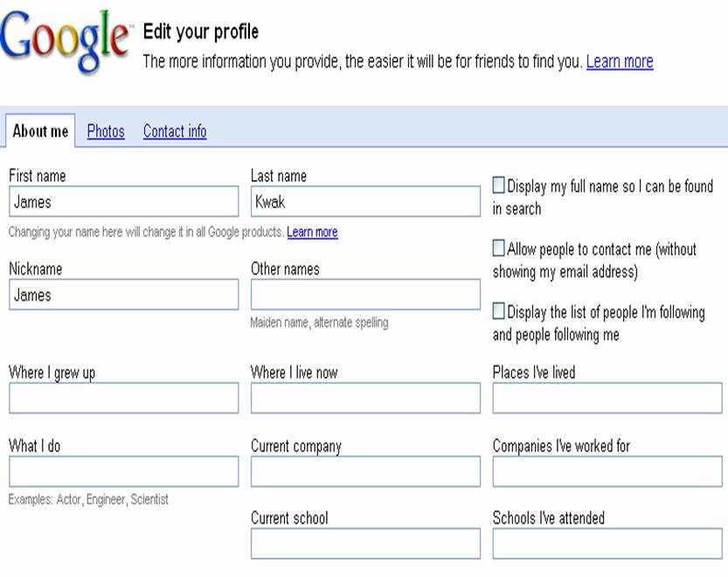
Task: Select the About me tab
Action: (x=40, y=131)
